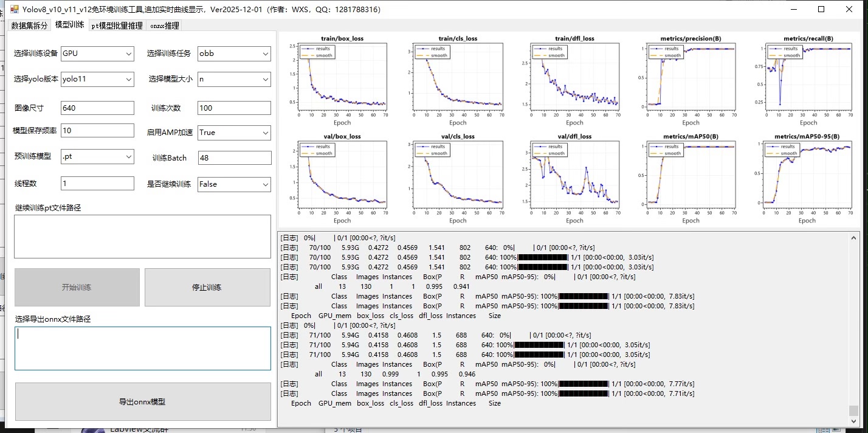Switch to the 数据集拆分 tab
This screenshot has width=868, height=433.
(x=29, y=26)
